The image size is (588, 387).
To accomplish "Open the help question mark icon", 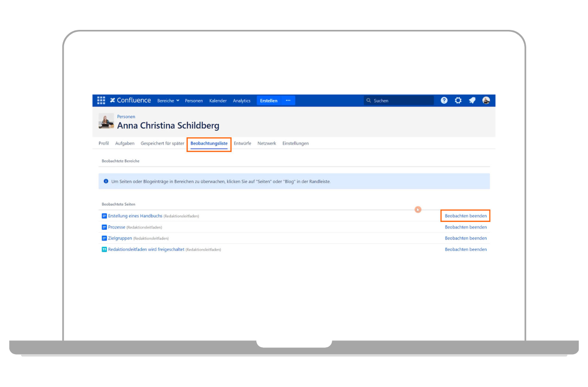I will click(444, 100).
